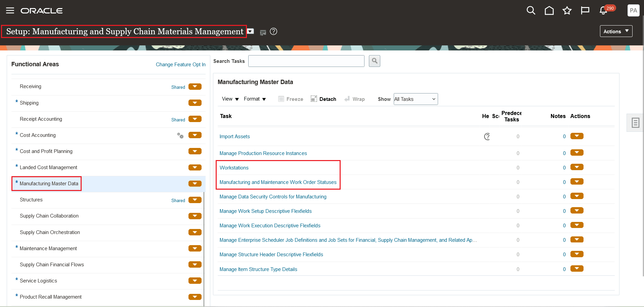Click inside the Search Tasks field
The image size is (644, 307).
[306, 61]
